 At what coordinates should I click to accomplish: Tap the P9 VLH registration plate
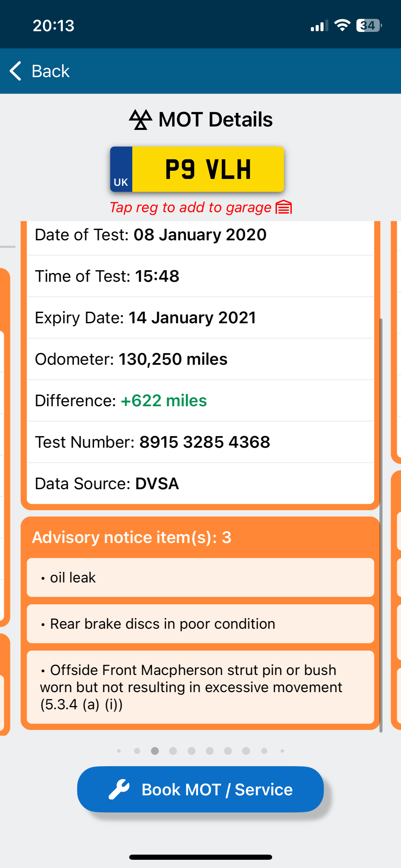pos(208,169)
